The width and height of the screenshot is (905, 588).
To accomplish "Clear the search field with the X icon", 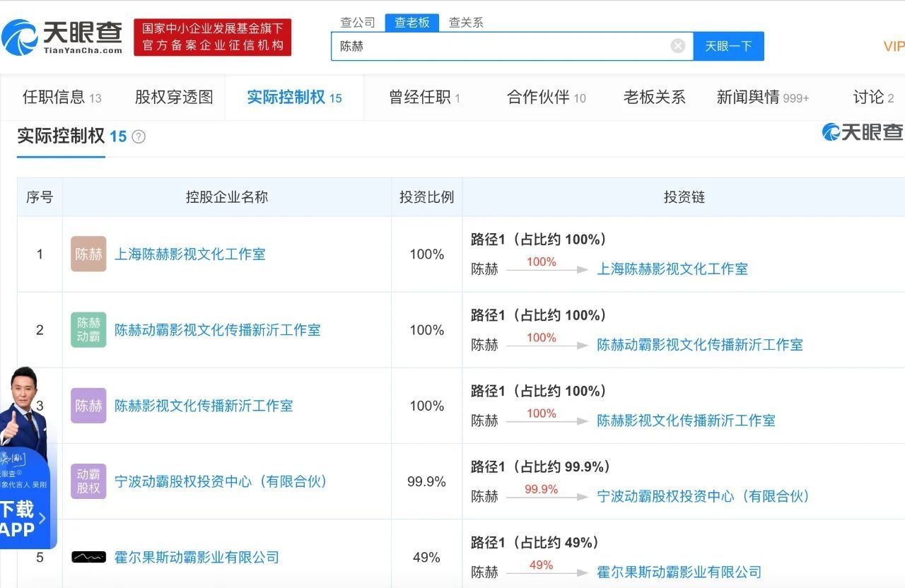I will pos(677,46).
